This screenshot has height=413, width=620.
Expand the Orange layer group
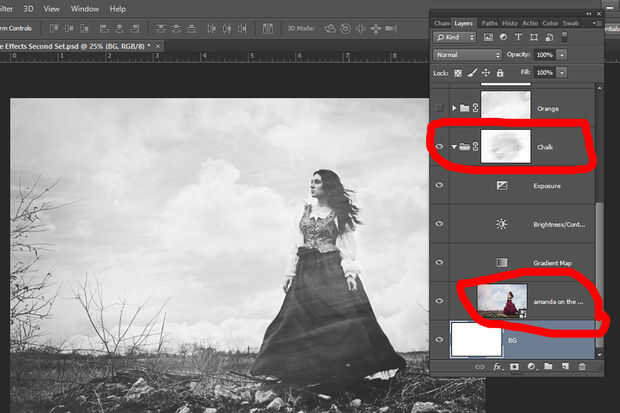(x=454, y=108)
